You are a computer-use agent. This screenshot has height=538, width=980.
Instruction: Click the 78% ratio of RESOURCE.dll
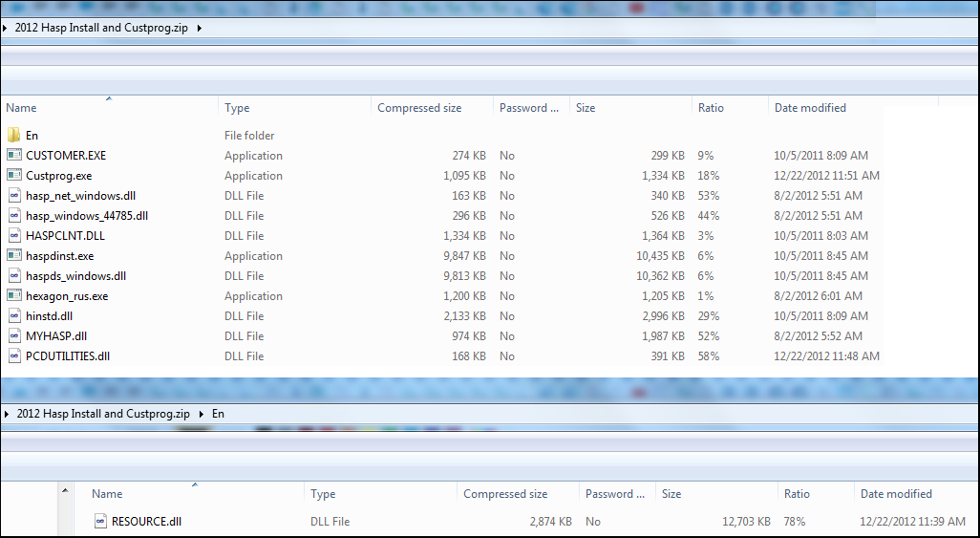pos(795,521)
